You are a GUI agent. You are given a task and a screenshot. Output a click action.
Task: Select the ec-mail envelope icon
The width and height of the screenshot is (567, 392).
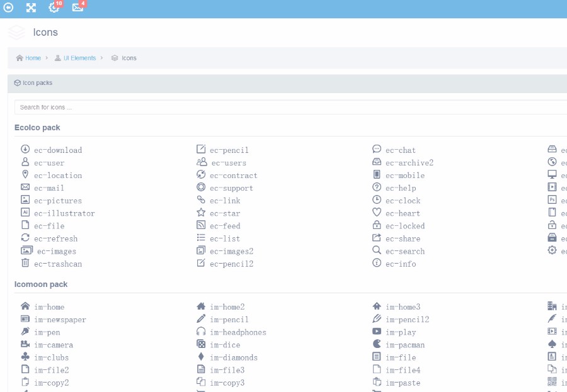[x=25, y=187]
